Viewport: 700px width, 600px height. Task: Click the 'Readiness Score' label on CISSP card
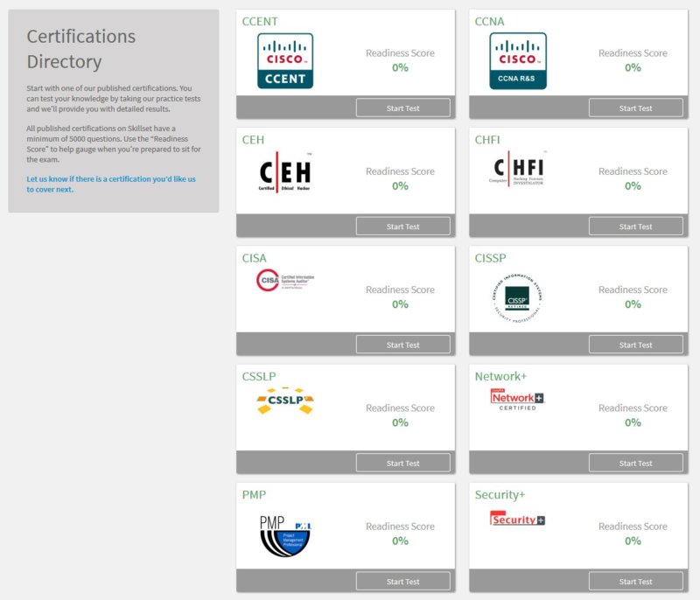pyautogui.click(x=633, y=290)
